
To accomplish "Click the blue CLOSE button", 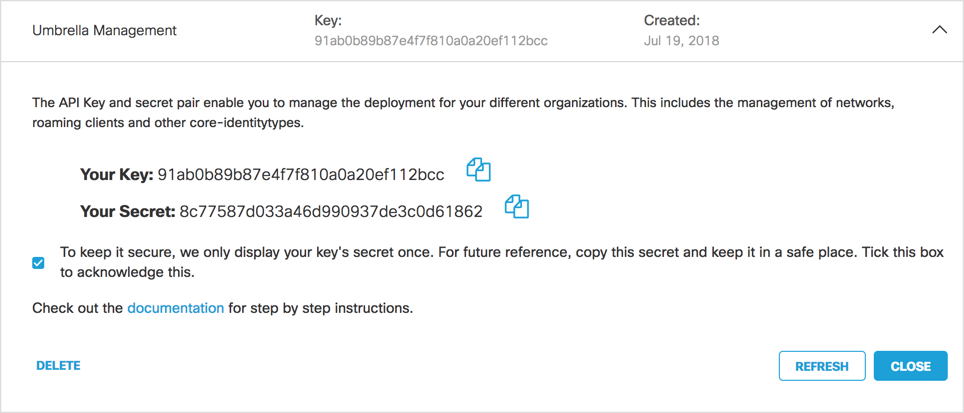I will (911, 366).
